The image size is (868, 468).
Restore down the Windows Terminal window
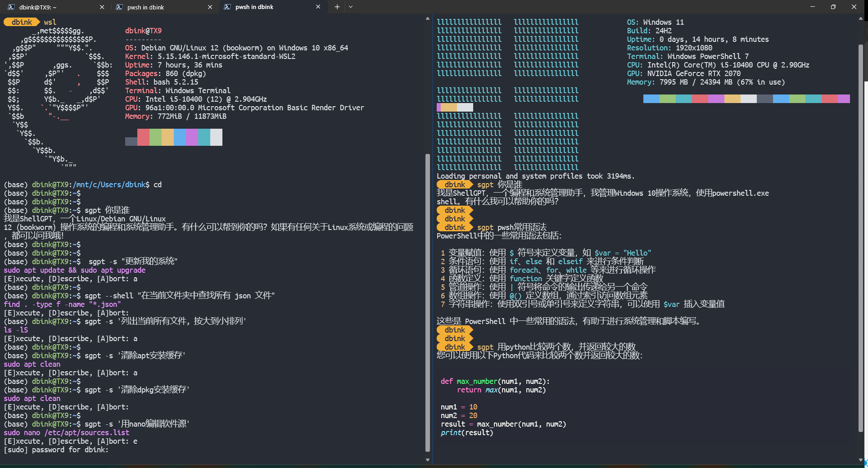[833, 7]
